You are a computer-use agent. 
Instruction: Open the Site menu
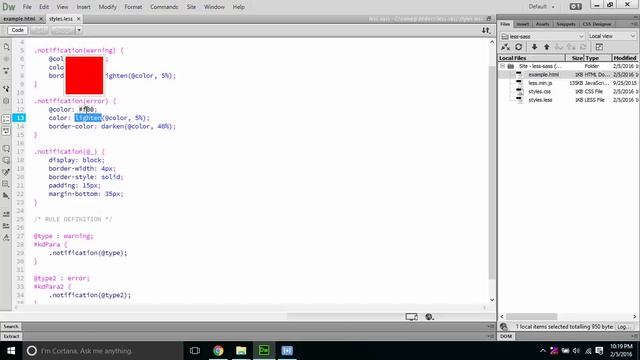[x=191, y=7]
